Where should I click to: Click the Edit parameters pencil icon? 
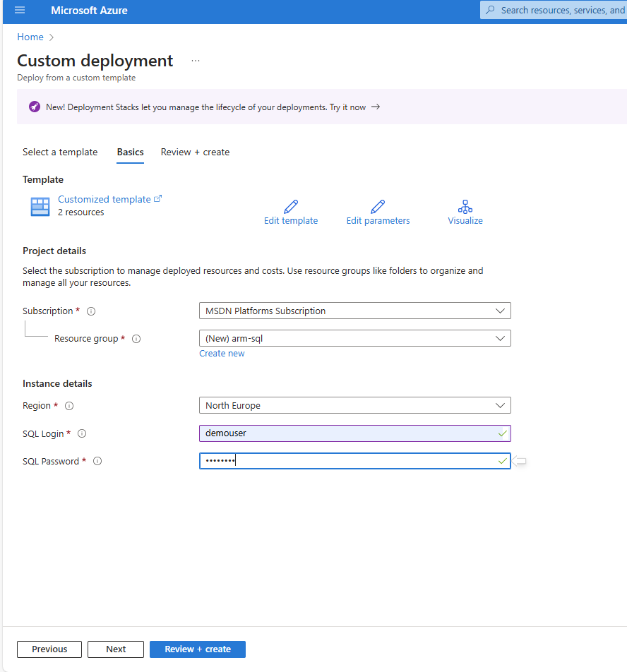pyautogui.click(x=378, y=207)
